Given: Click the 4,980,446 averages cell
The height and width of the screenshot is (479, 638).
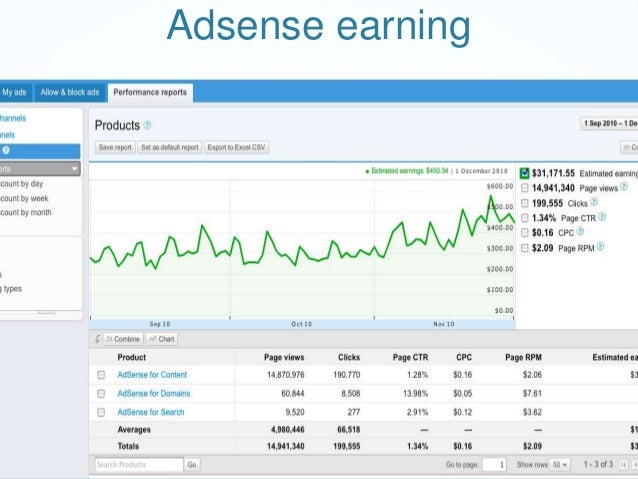Looking at the screenshot, I should coord(288,429).
